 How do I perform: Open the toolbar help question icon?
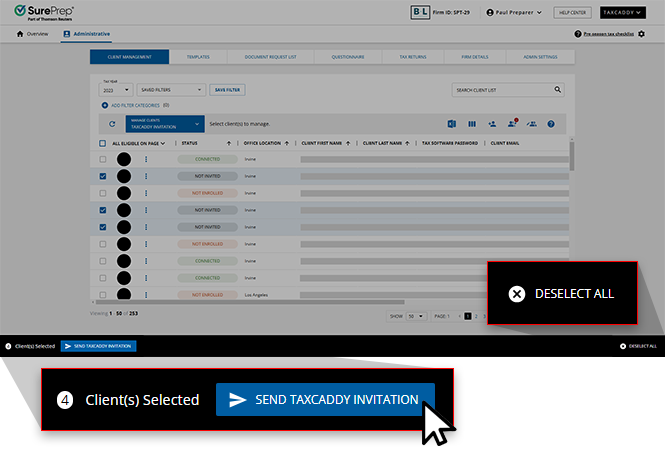[x=551, y=124]
